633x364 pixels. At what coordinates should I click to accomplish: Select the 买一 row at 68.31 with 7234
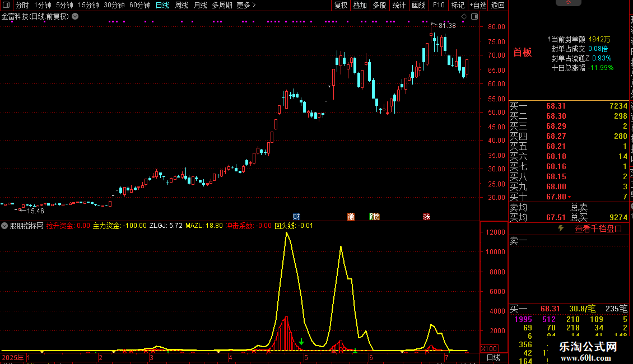coord(569,106)
